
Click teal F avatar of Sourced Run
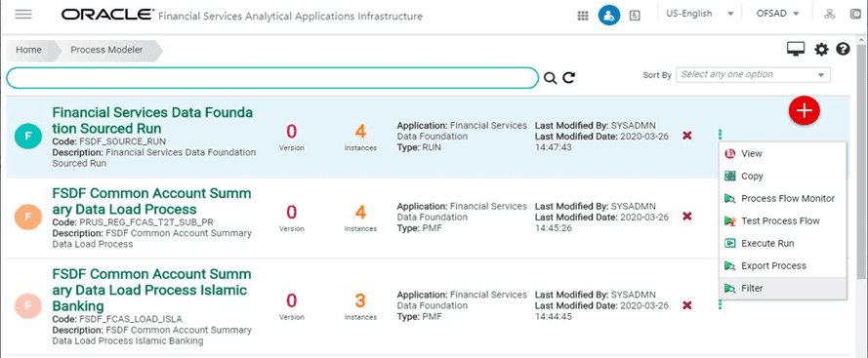pos(28,137)
